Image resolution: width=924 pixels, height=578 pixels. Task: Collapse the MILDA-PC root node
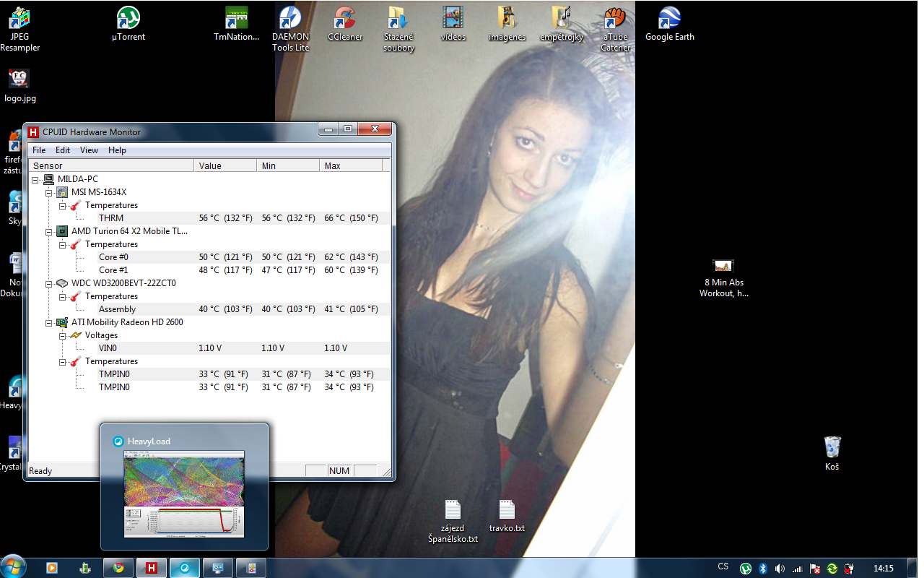[35, 179]
